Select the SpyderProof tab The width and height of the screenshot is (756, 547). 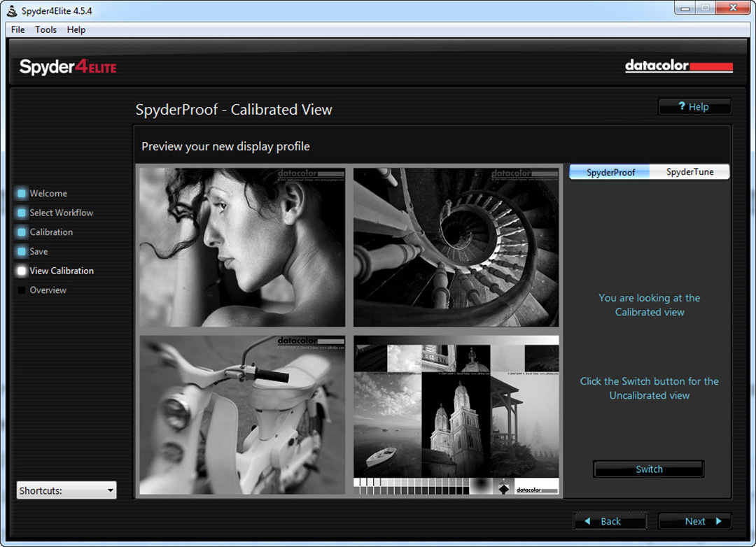(x=610, y=172)
